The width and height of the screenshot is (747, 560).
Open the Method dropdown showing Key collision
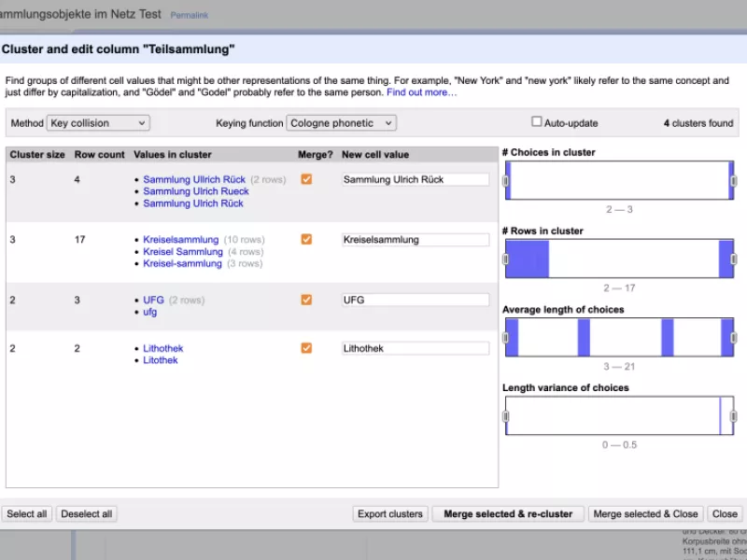coord(97,122)
